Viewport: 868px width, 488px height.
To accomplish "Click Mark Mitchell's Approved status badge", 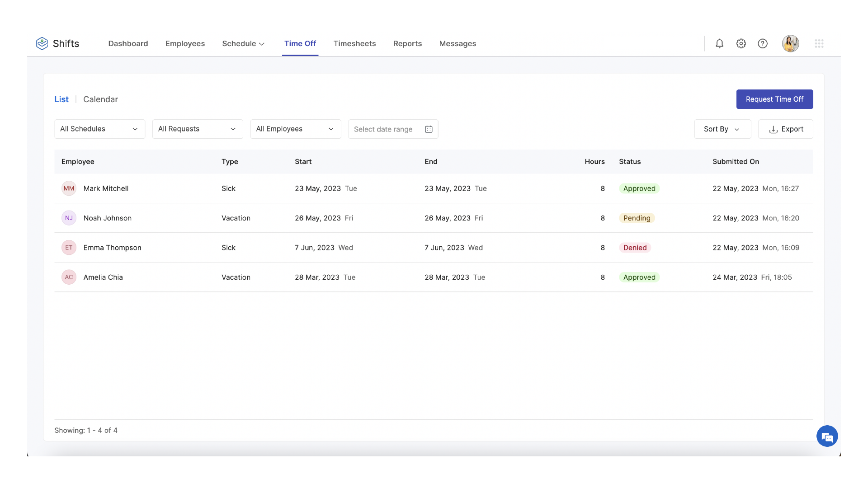I will (x=639, y=188).
